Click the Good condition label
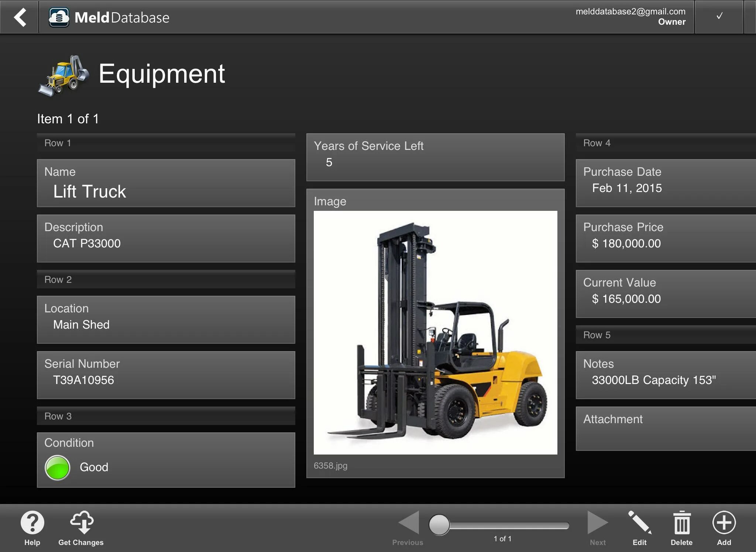 pyautogui.click(x=94, y=467)
